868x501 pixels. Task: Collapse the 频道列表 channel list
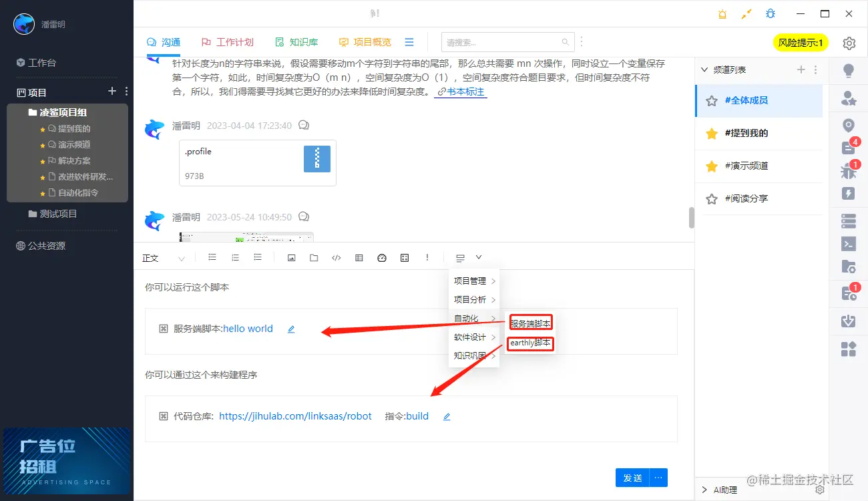704,69
